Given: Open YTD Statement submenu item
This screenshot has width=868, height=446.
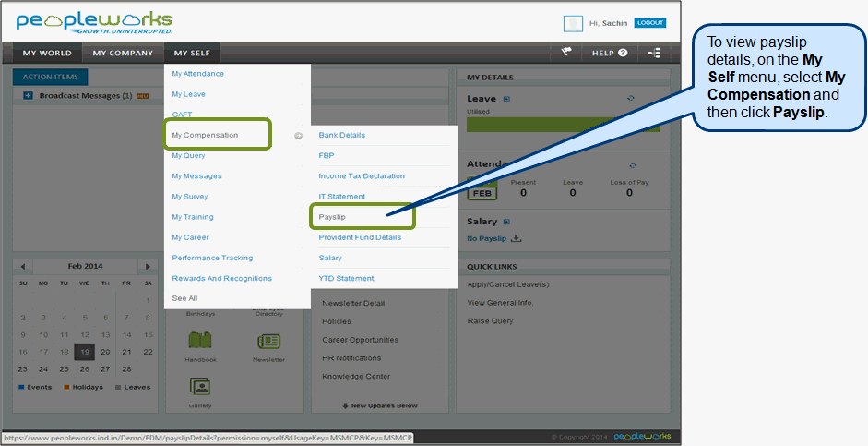Looking at the screenshot, I should (x=347, y=279).
